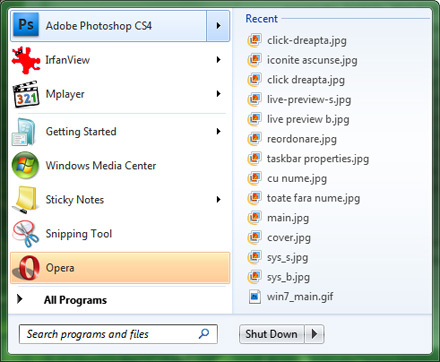Launch Adobe Photoshop CS4 from its name
Viewport: 440px width, 362px height.
[99, 26]
